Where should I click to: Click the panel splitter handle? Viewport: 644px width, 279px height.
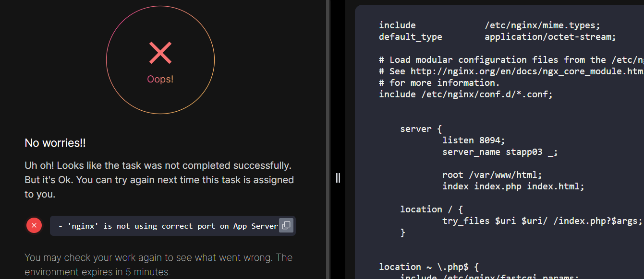(x=338, y=178)
